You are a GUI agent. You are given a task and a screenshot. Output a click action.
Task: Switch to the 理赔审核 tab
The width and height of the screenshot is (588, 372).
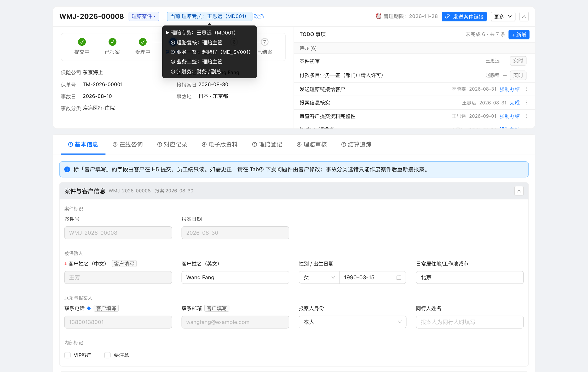312,144
